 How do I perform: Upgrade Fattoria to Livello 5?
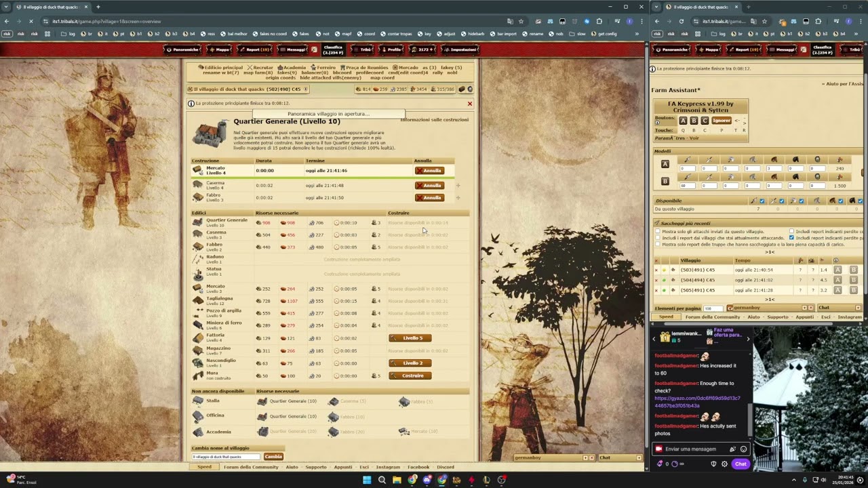[x=410, y=338]
